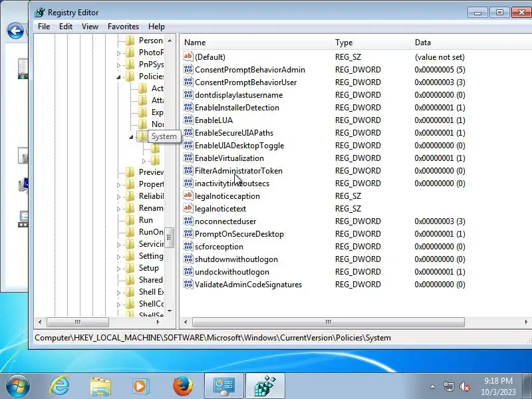Click the legalnoticecaption string icon
This screenshot has width=532, height=399.
tap(188, 196)
